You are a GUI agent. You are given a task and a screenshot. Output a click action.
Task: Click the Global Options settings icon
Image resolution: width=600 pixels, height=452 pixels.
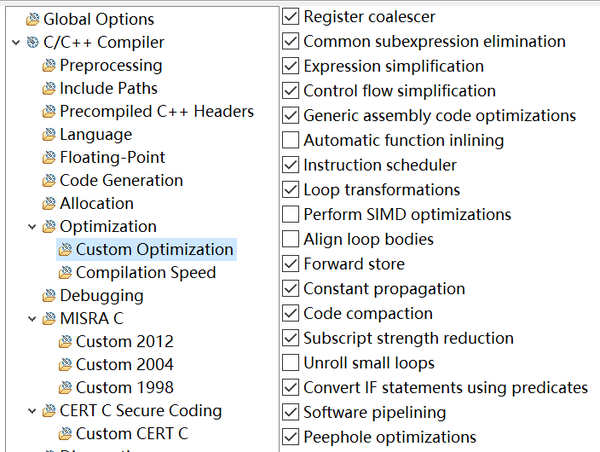coord(32,19)
